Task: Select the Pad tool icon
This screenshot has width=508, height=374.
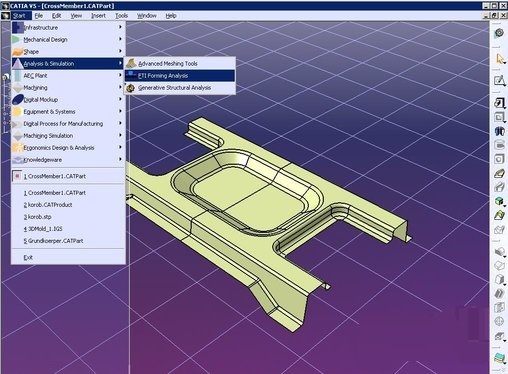Action: click(499, 103)
